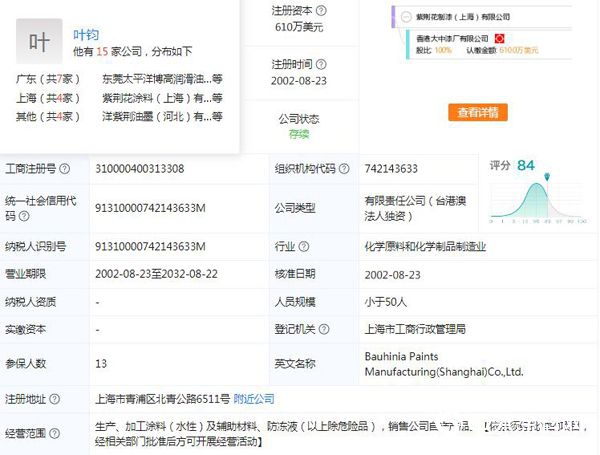Click 15 家公司 count text
The image size is (600, 455).
pos(119,51)
